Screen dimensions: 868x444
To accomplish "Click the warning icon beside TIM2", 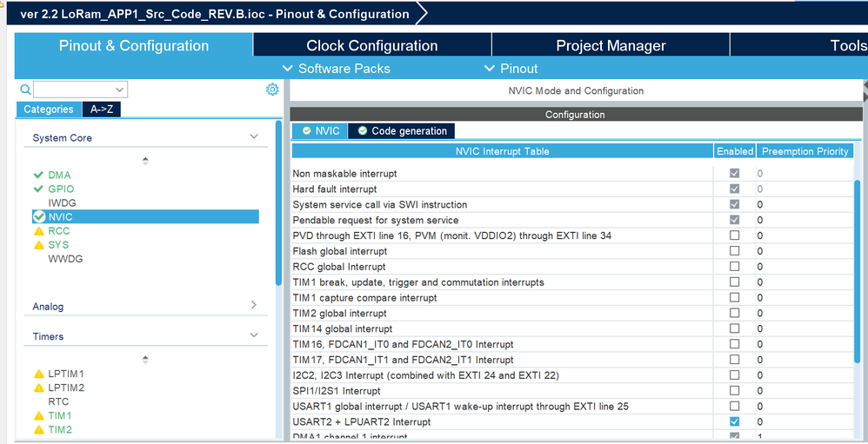I will pos(39,429).
